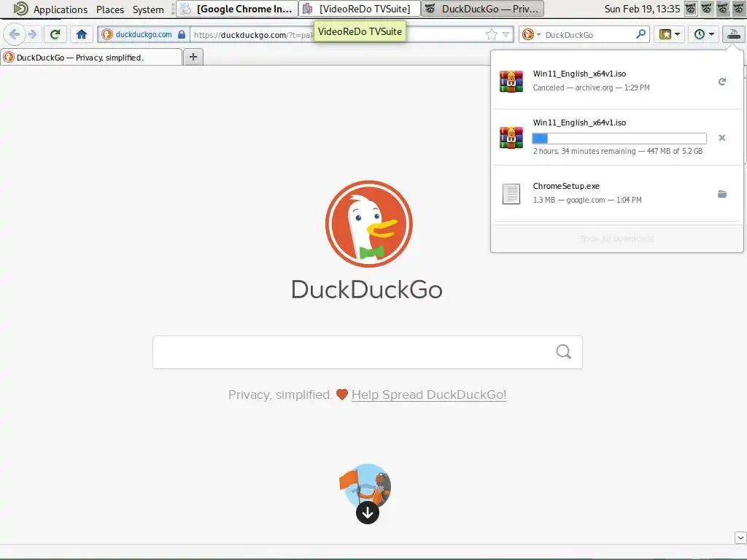The width and height of the screenshot is (747, 560).
Task: Click the duckduckgo.com site identity button
Action: point(144,34)
